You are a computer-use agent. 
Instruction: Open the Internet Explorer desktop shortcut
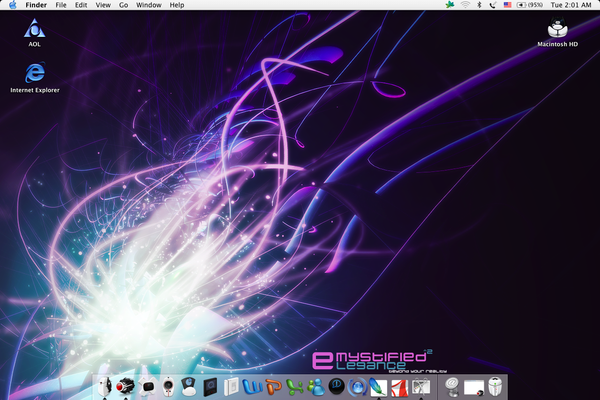tap(34, 72)
